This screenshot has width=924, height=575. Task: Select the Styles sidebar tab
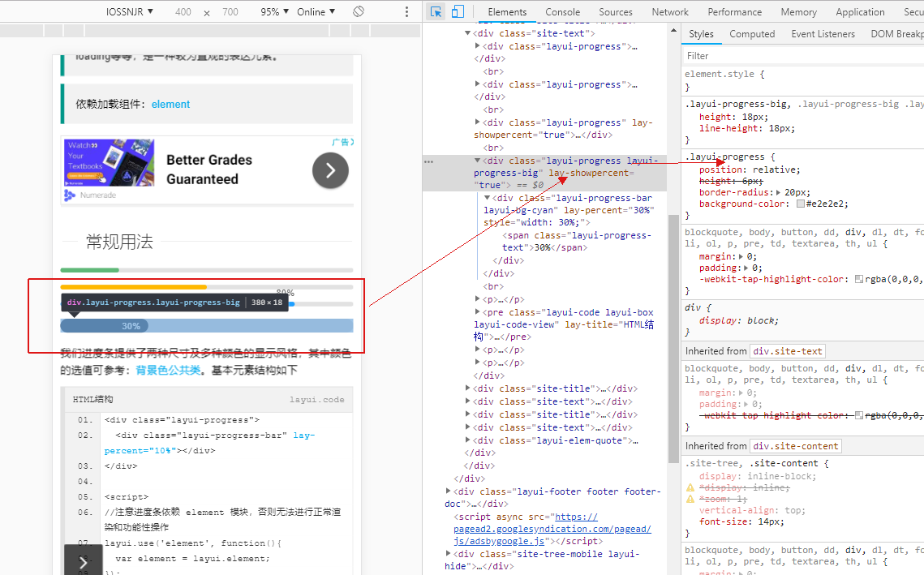coord(701,34)
